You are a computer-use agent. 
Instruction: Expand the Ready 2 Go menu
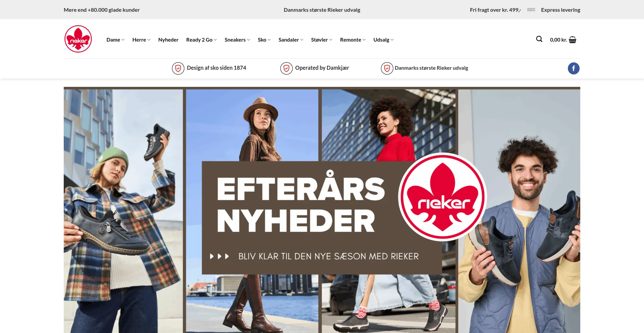coord(201,40)
